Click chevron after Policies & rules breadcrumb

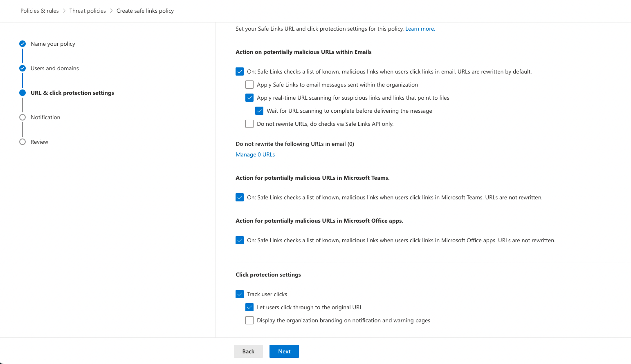pos(64,11)
